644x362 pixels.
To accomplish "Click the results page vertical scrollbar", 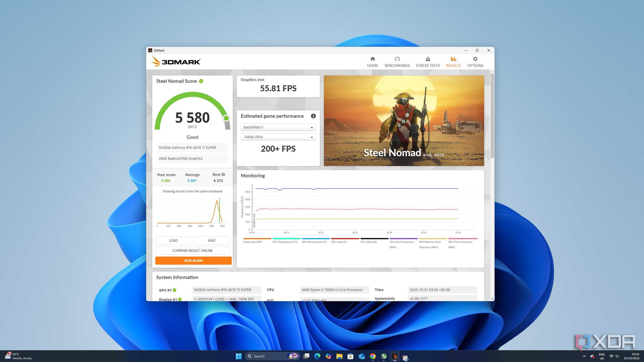I will (492, 116).
